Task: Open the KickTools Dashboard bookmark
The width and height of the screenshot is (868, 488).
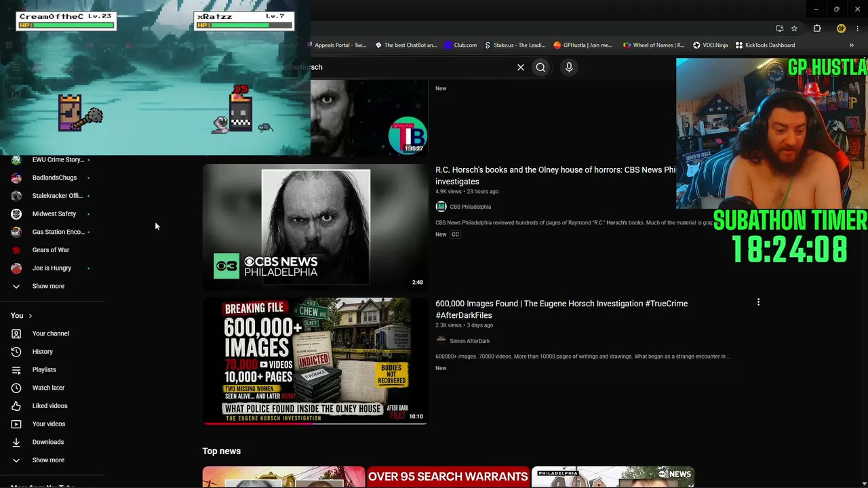Action: [765, 45]
